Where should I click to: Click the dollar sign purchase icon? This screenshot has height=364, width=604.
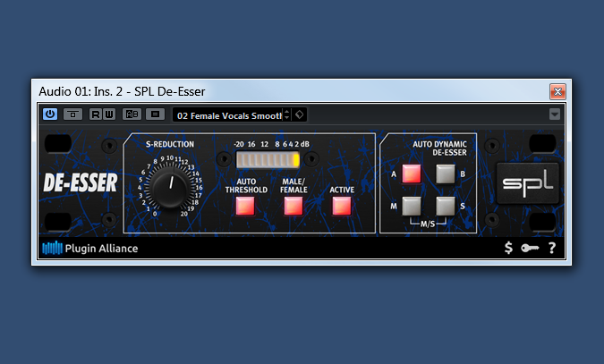[508, 248]
